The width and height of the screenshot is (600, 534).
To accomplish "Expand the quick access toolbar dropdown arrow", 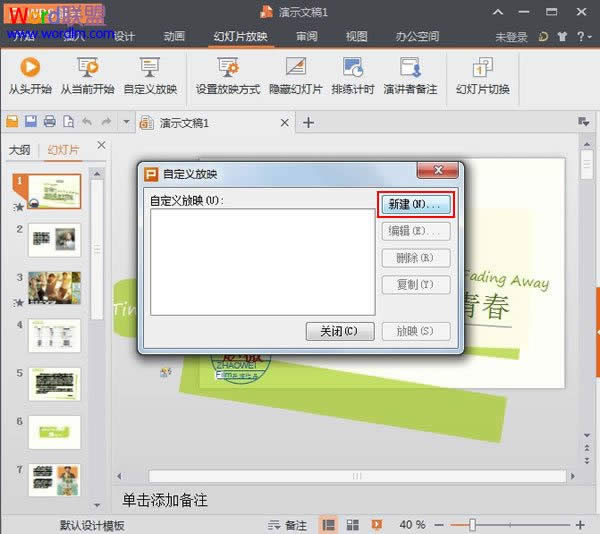I will click(126, 122).
